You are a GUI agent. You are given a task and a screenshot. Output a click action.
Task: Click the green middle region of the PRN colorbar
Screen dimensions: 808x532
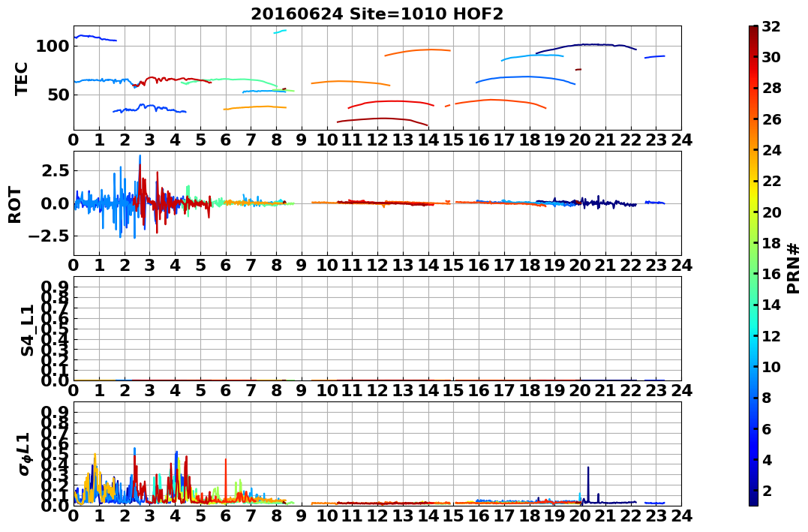pyautogui.click(x=753, y=258)
